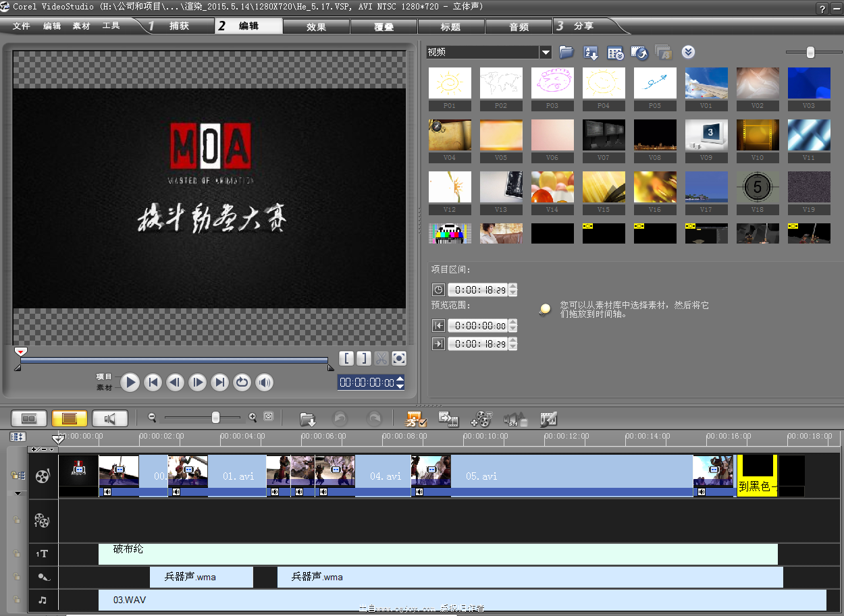Open the batch convert tool
844x616 pixels.
(x=448, y=419)
